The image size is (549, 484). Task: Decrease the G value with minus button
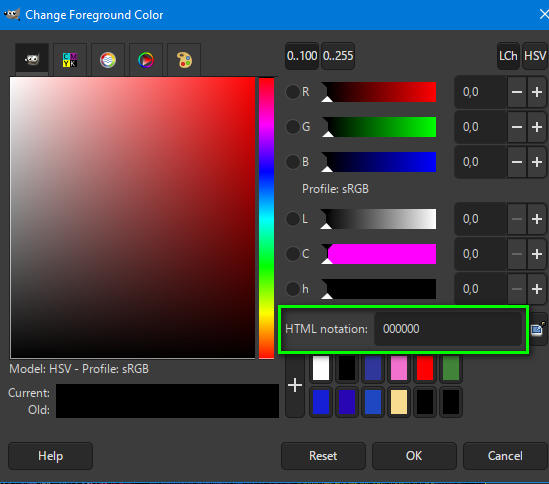(517, 127)
